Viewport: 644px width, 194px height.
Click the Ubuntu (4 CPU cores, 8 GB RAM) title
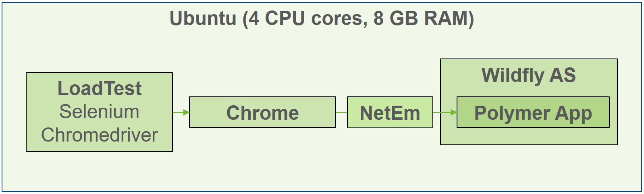(322, 19)
